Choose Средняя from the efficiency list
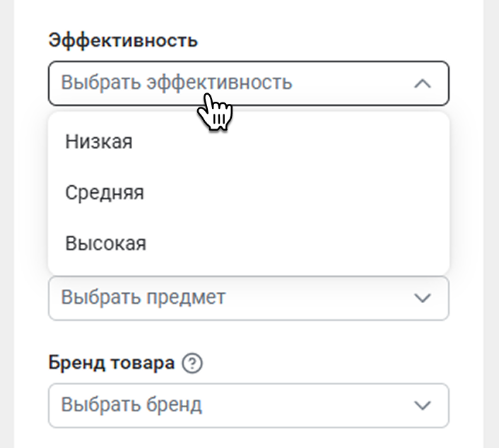This screenshot has width=499, height=448. click(249, 192)
